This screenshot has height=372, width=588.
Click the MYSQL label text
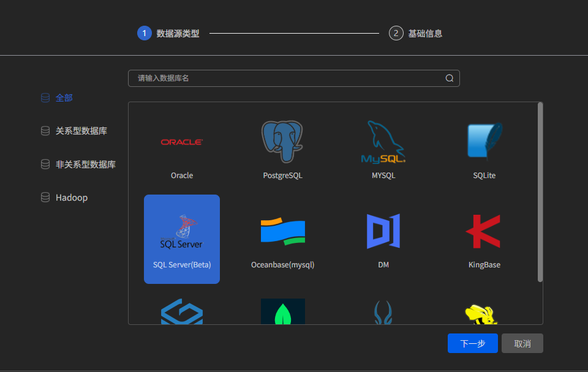[383, 176]
